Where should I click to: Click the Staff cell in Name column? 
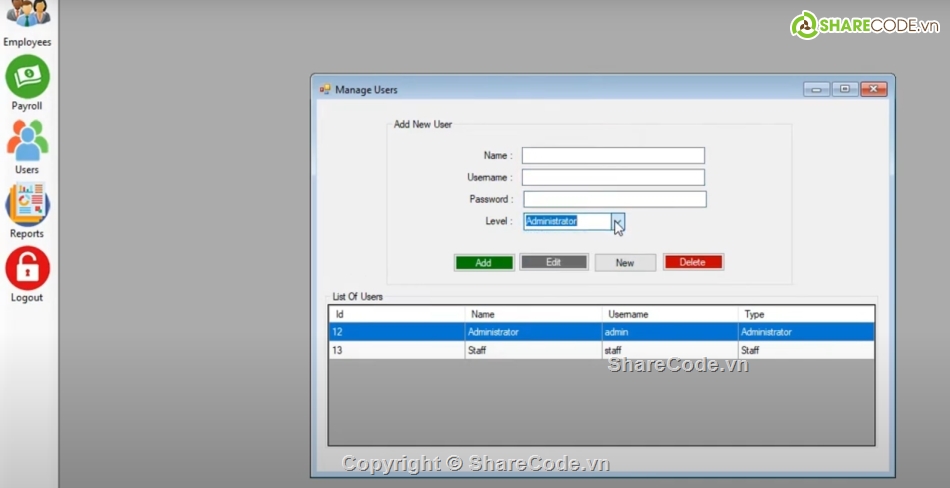(x=533, y=350)
